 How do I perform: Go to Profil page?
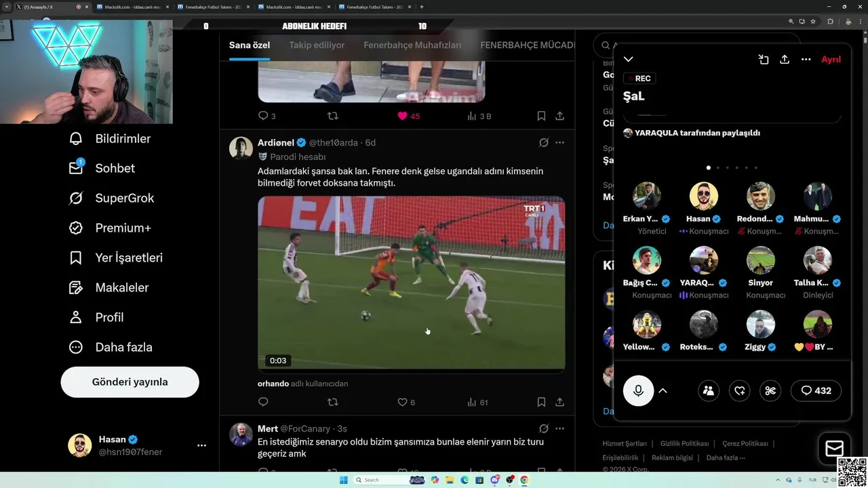coord(96,317)
